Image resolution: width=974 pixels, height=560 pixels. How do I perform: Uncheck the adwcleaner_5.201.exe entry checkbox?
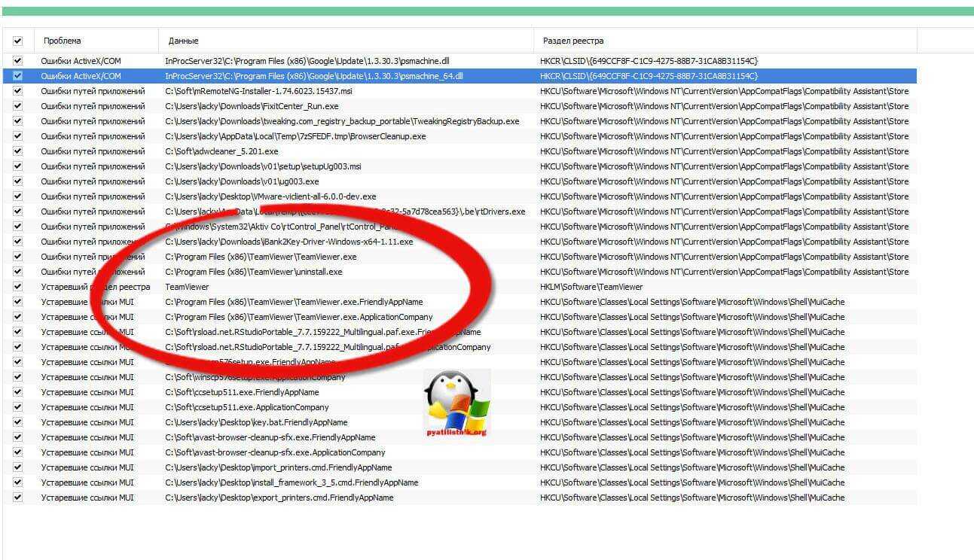click(18, 151)
